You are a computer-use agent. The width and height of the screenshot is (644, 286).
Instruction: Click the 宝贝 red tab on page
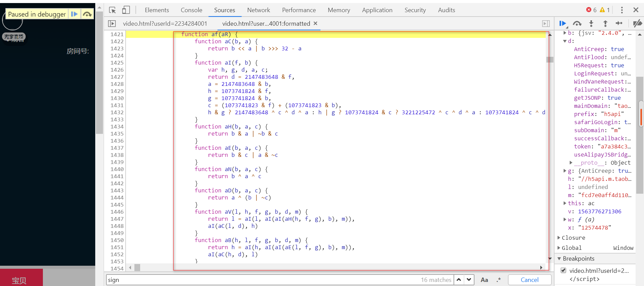tap(21, 278)
